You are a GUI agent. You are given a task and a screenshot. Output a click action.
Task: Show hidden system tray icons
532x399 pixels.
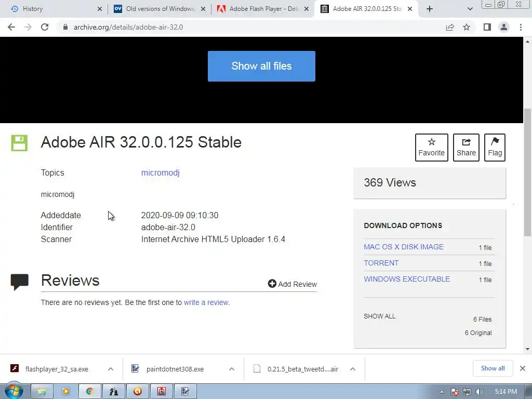[442, 392]
